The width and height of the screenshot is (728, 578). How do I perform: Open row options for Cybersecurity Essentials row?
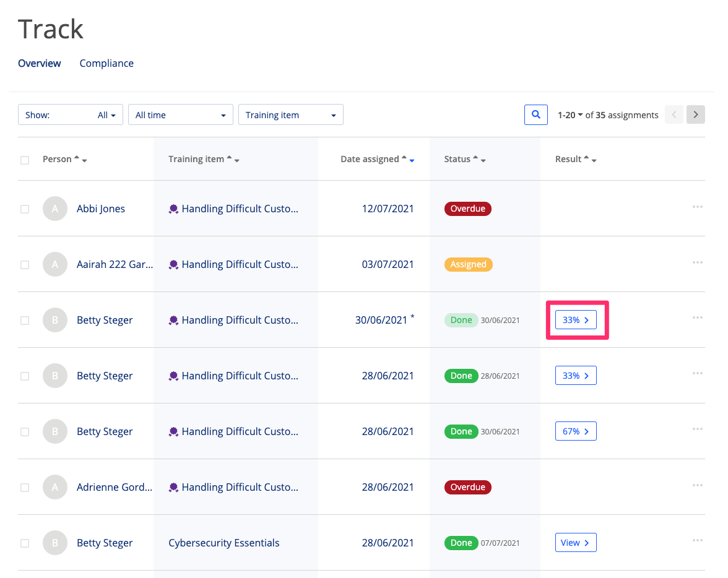coord(697,540)
